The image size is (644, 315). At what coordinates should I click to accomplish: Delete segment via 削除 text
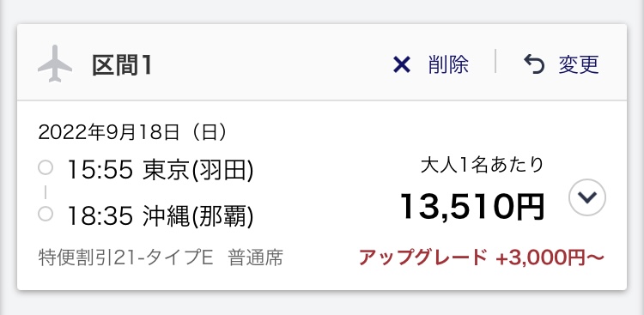point(448,65)
